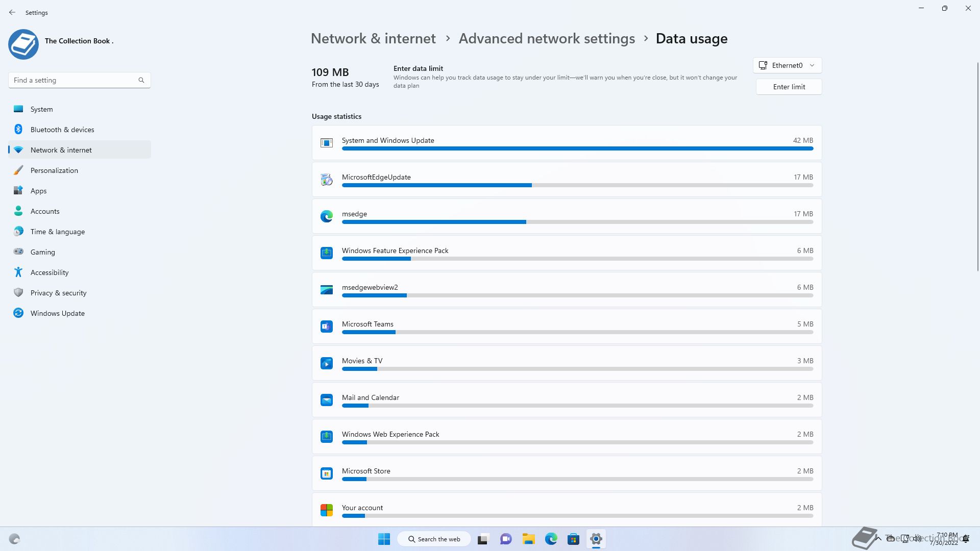Click the Movies & TV app icon
The image size is (980, 551).
(x=327, y=363)
